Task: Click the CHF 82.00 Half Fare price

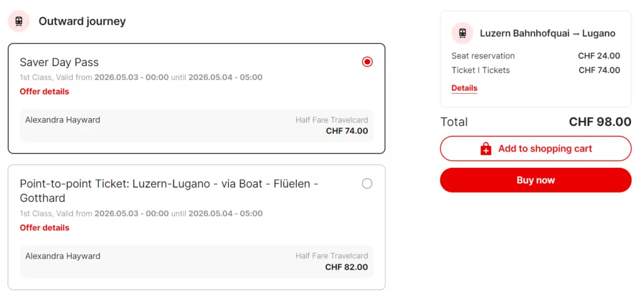Action: [347, 267]
